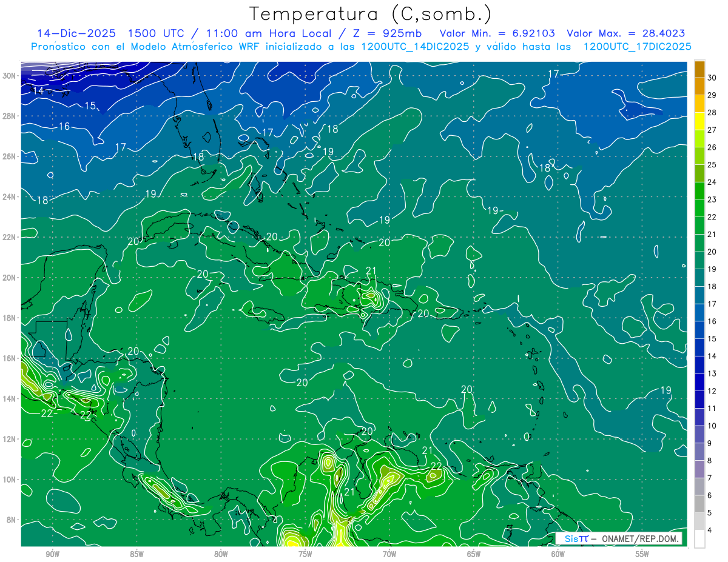The image size is (728, 562).
Task: Click the white colorbar segment below 4
Action: [x=699, y=539]
